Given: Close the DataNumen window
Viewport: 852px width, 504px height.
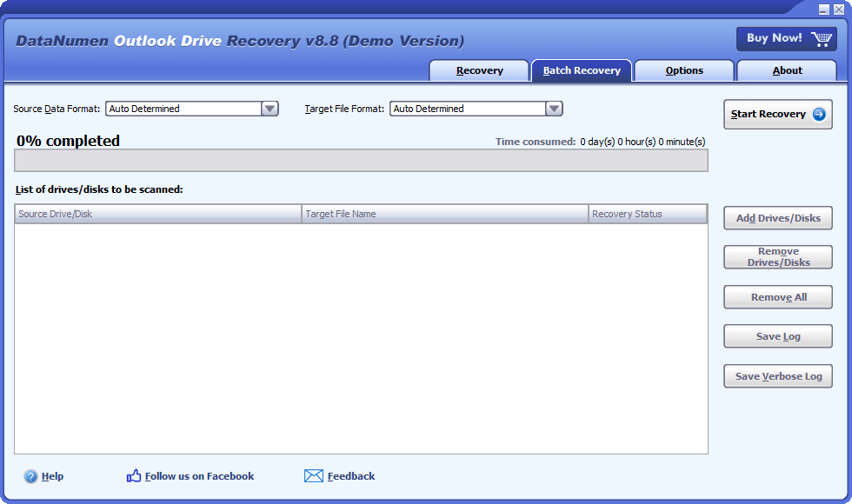Looking at the screenshot, I should 839,10.
